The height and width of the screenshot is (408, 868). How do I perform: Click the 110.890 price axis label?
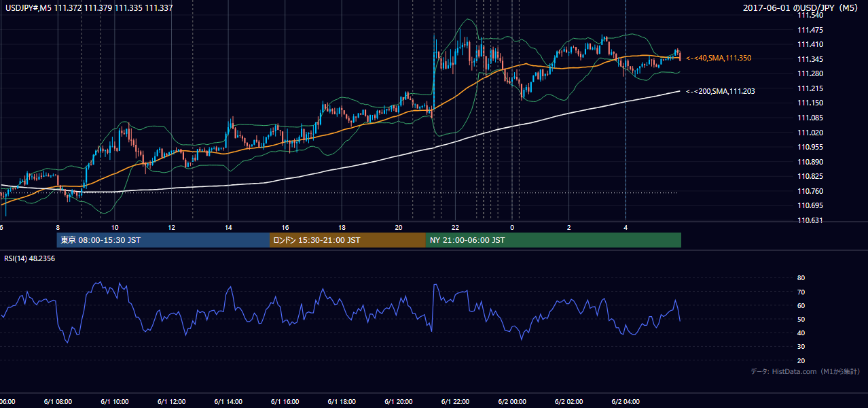[810, 162]
